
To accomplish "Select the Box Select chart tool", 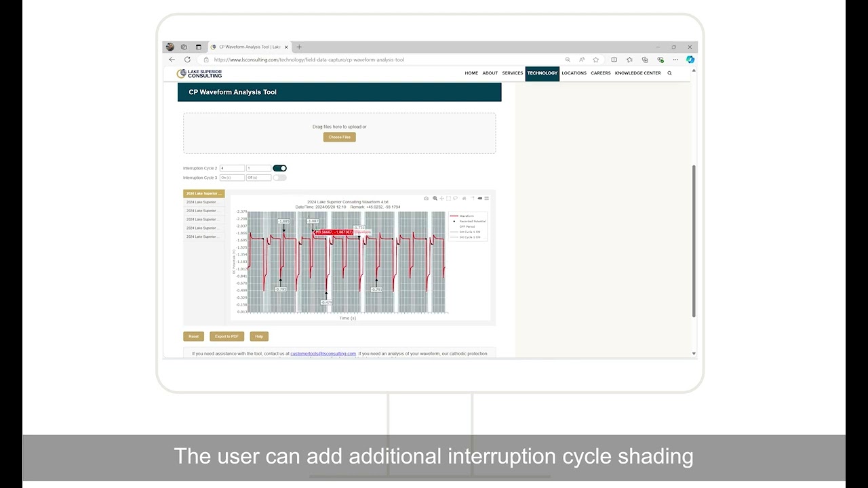I will [x=448, y=199].
